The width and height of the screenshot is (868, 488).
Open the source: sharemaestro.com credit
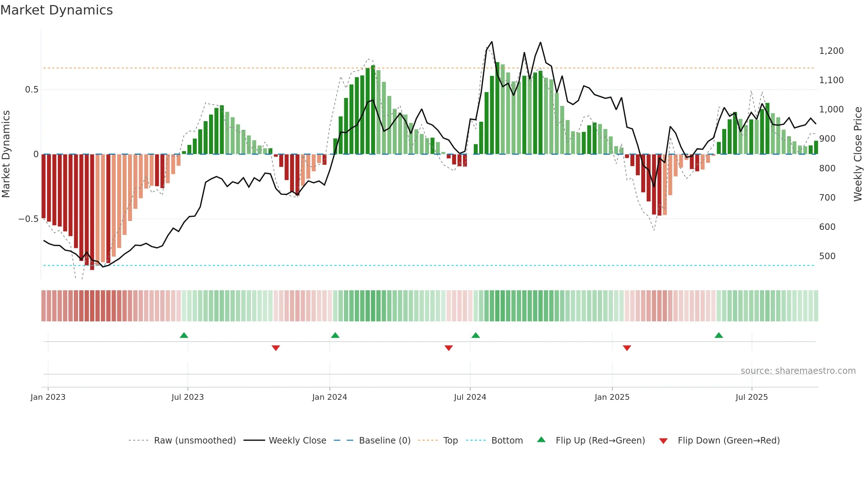pyautogui.click(x=798, y=371)
